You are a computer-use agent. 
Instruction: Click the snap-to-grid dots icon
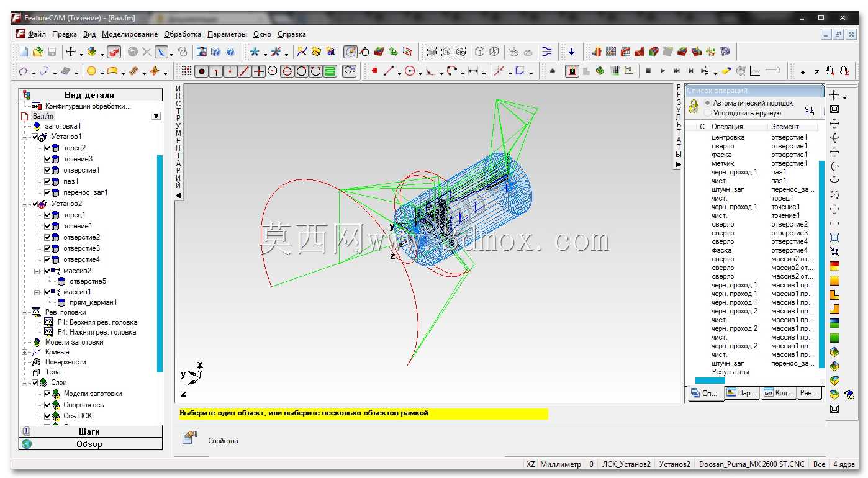[187, 71]
